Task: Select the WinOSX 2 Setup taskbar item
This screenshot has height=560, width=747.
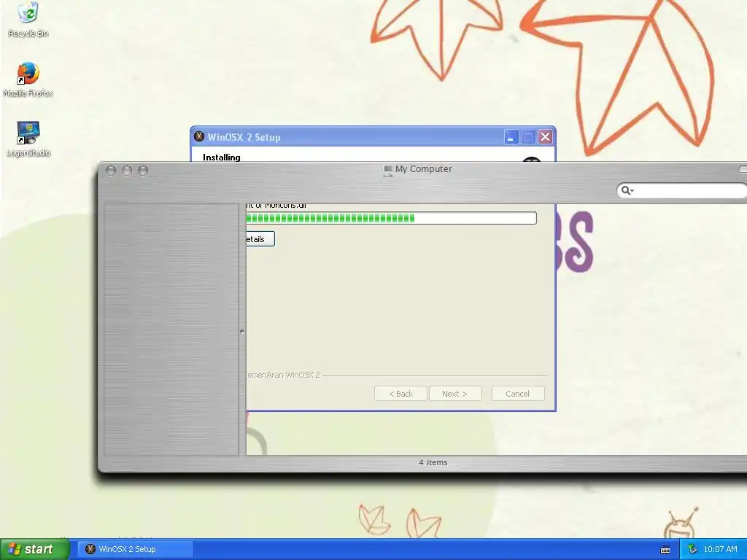Action: coord(135,549)
